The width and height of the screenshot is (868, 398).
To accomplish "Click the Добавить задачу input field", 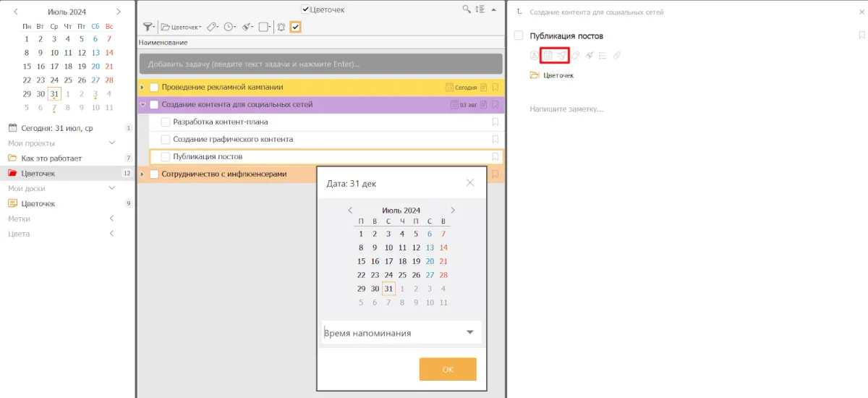I will tap(320, 64).
